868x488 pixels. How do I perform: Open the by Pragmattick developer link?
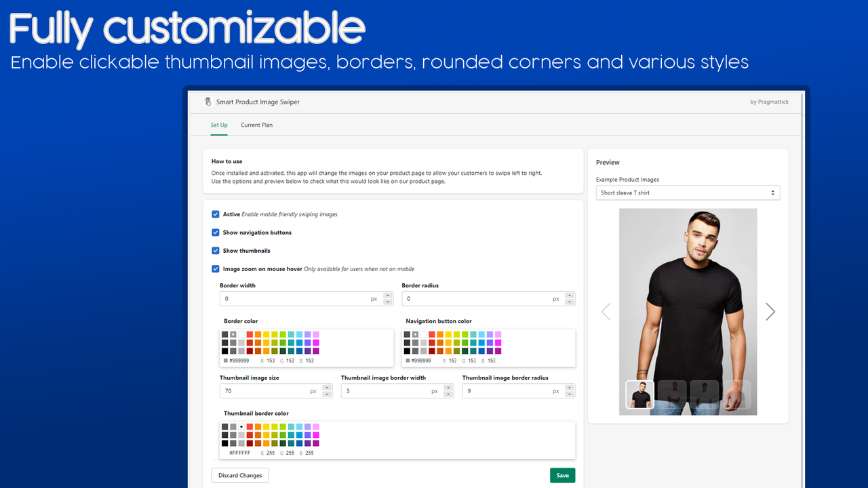coord(769,101)
